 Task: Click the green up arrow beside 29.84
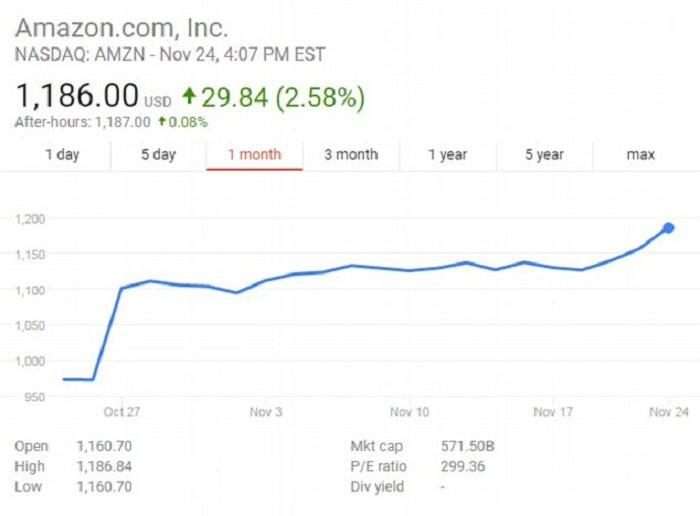[189, 98]
